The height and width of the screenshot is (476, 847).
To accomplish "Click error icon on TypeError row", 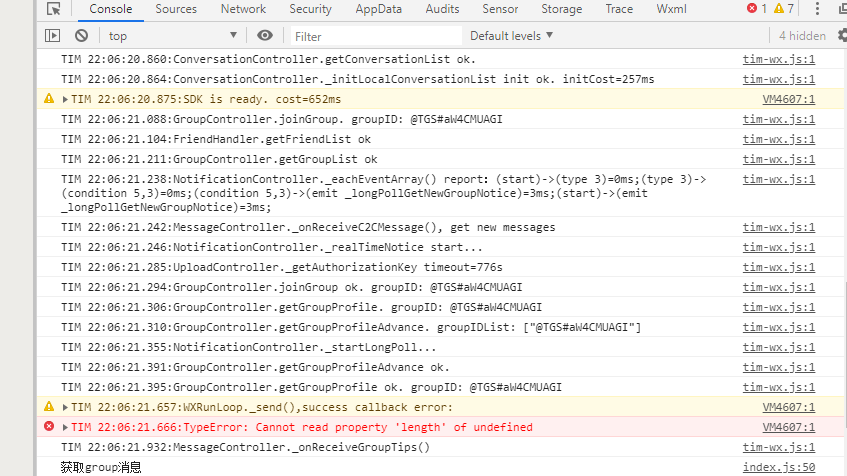I will click(x=49, y=427).
